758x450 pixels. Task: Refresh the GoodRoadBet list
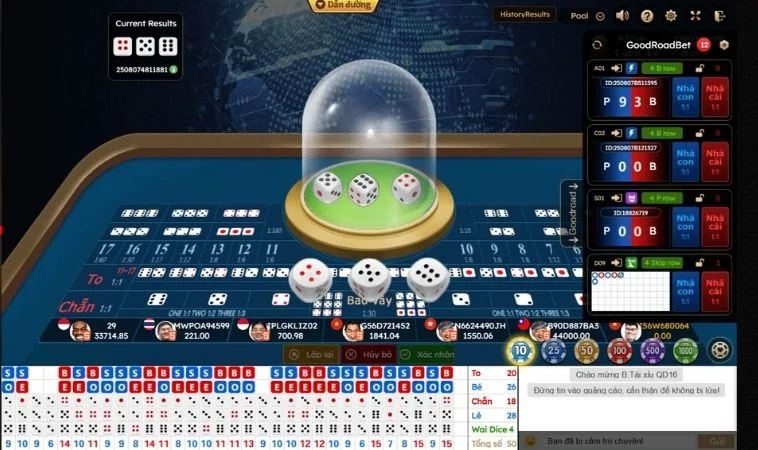pos(597,45)
